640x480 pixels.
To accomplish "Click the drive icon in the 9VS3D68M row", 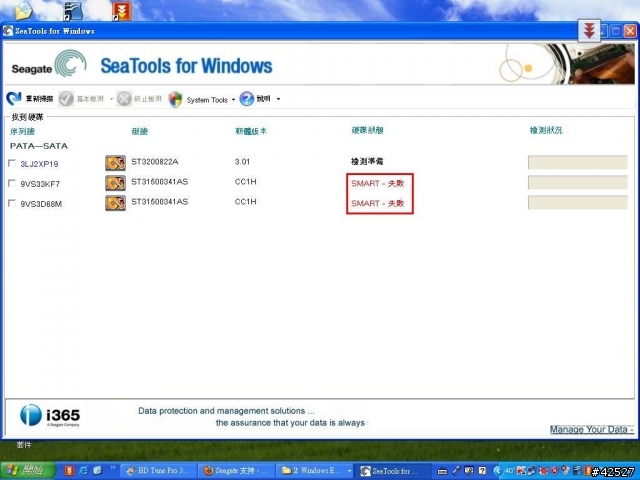I will (x=116, y=203).
